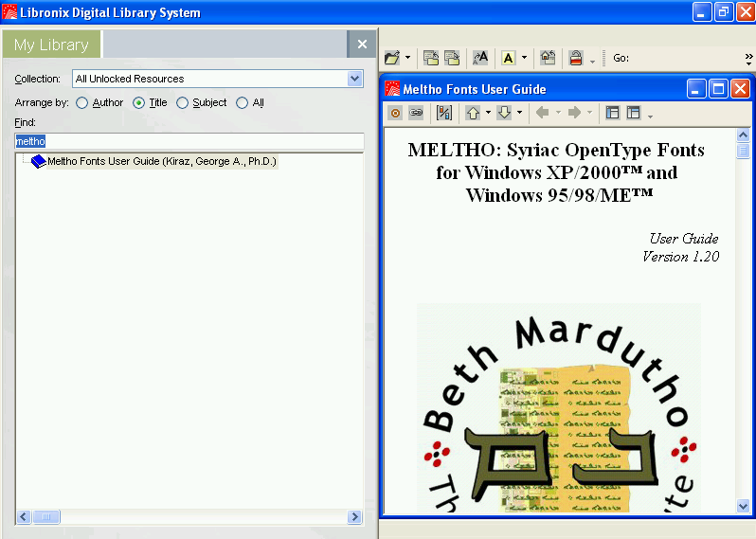Image resolution: width=756 pixels, height=539 pixels.
Task: Restore down the Libronix main window
Action: tap(723, 12)
